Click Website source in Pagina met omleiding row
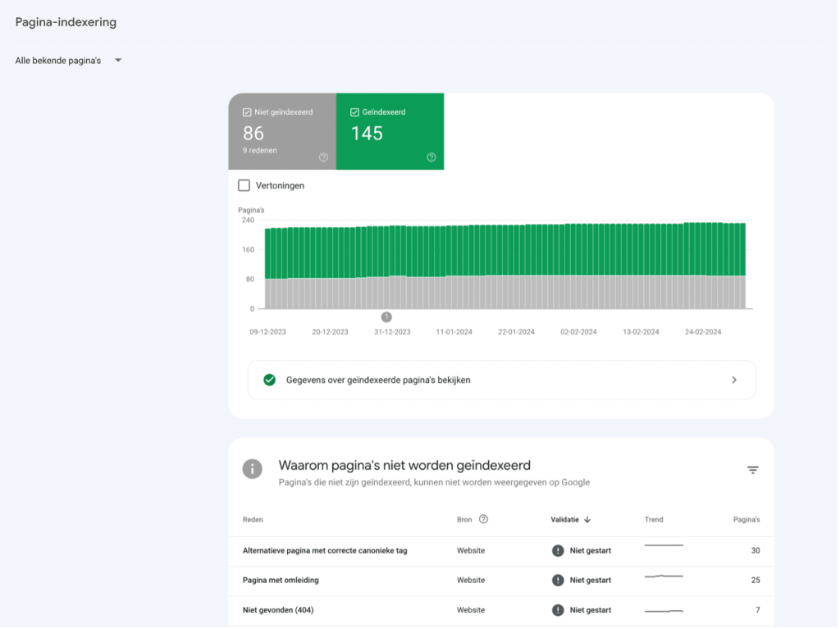Image resolution: width=840 pixels, height=629 pixels. [x=471, y=581]
